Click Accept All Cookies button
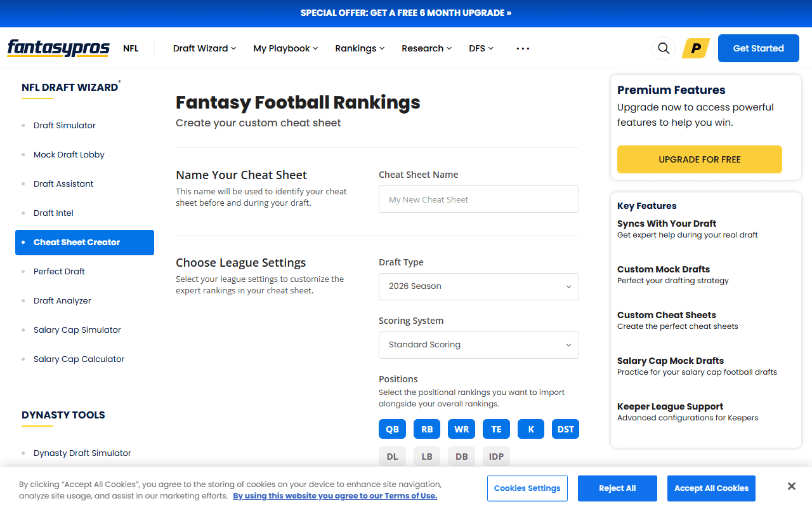Viewport: 812px width, 508px height. 711,488
